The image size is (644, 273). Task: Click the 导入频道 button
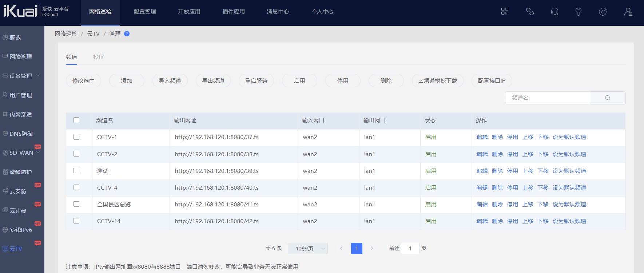pos(170,80)
